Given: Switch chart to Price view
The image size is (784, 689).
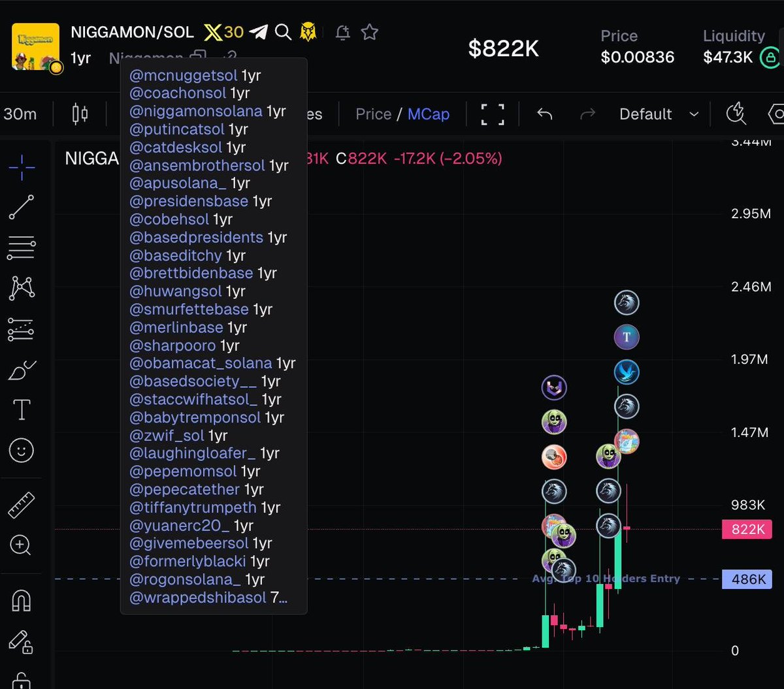Looking at the screenshot, I should 374,114.
